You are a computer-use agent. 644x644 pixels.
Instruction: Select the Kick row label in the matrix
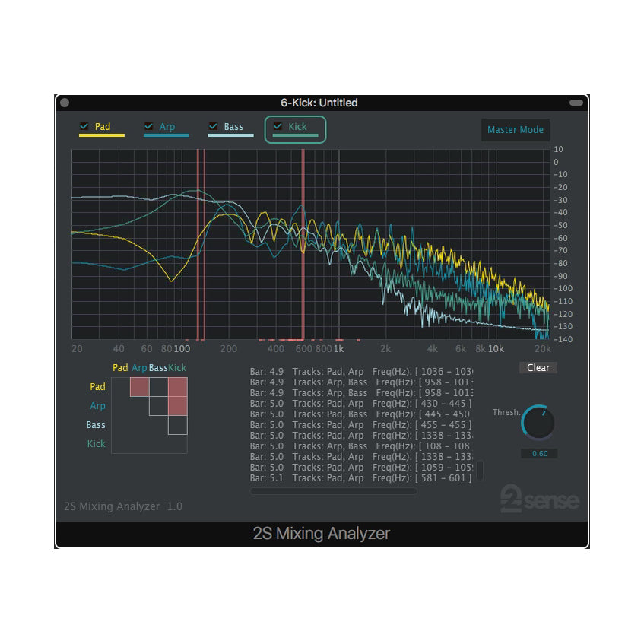(x=96, y=443)
